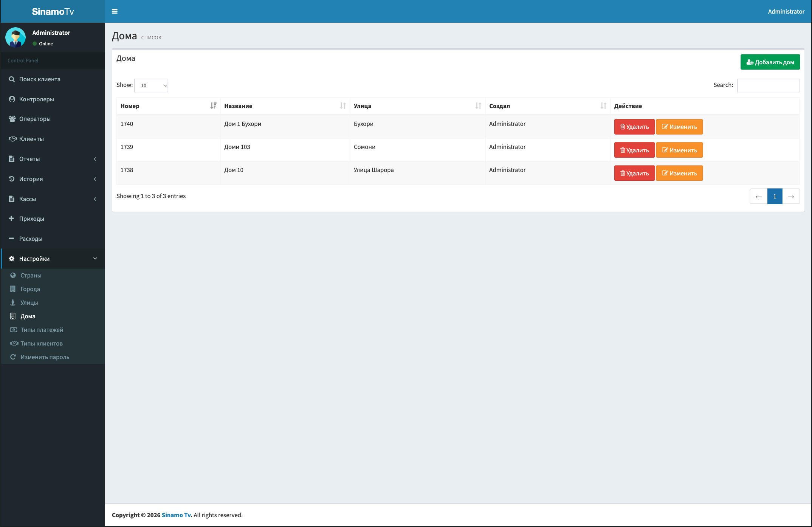
Task: Click the globe icon beside Страны
Action: (13, 275)
